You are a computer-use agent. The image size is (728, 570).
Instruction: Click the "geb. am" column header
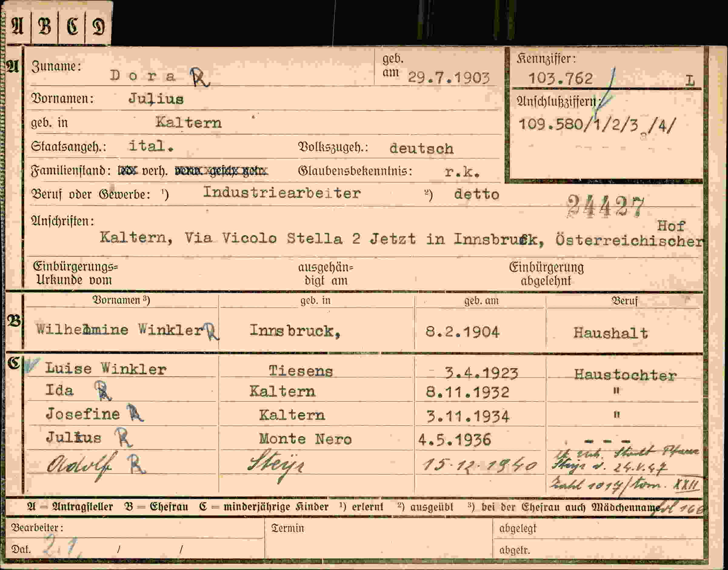coord(481,301)
